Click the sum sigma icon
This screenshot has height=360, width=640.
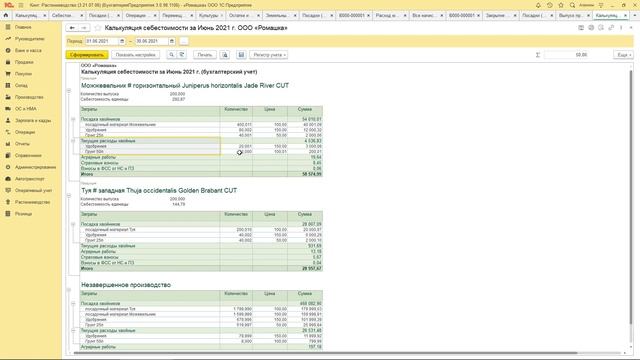click(x=538, y=55)
